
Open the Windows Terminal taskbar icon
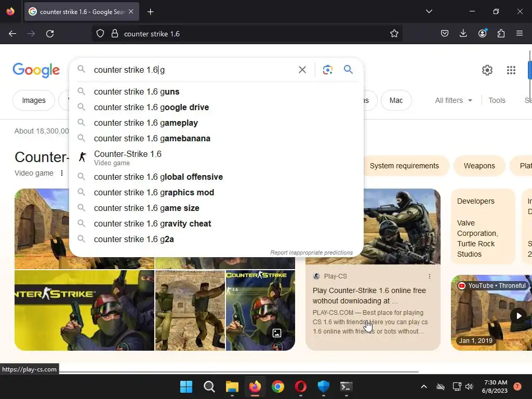click(347, 387)
